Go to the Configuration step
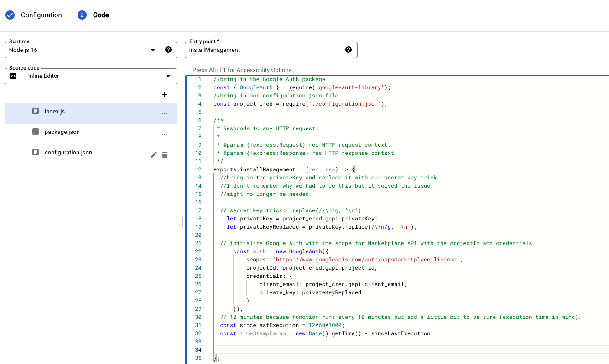609x364 pixels. tap(42, 15)
